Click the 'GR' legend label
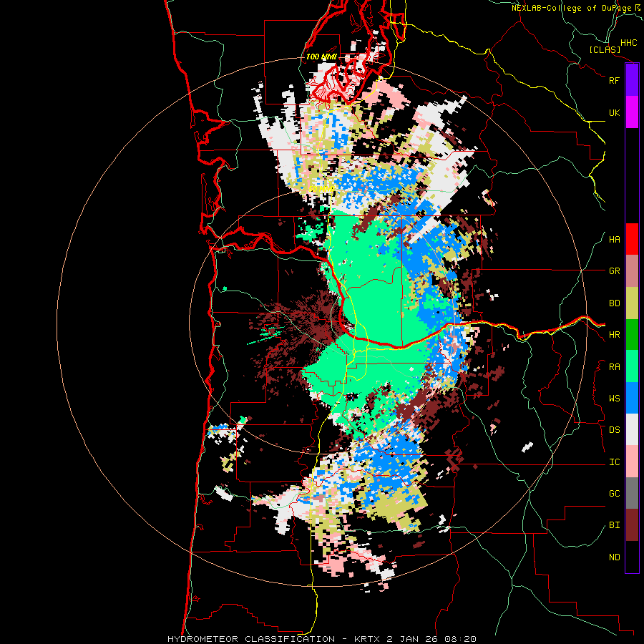The height and width of the screenshot is (644, 644). pos(614,271)
